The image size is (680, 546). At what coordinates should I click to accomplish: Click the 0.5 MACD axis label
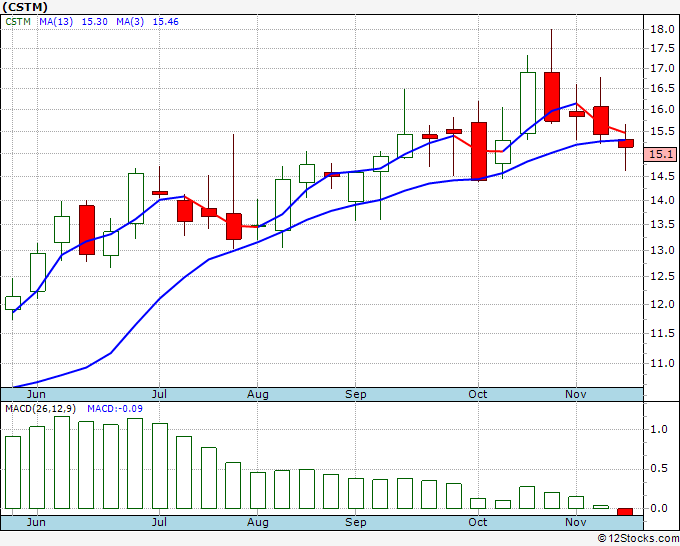pos(659,469)
